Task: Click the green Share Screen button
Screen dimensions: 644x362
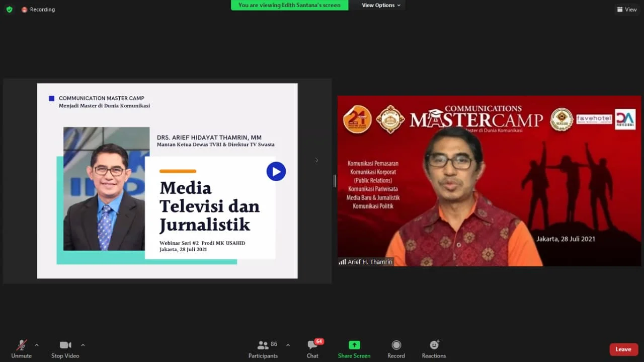Action: pyautogui.click(x=354, y=349)
